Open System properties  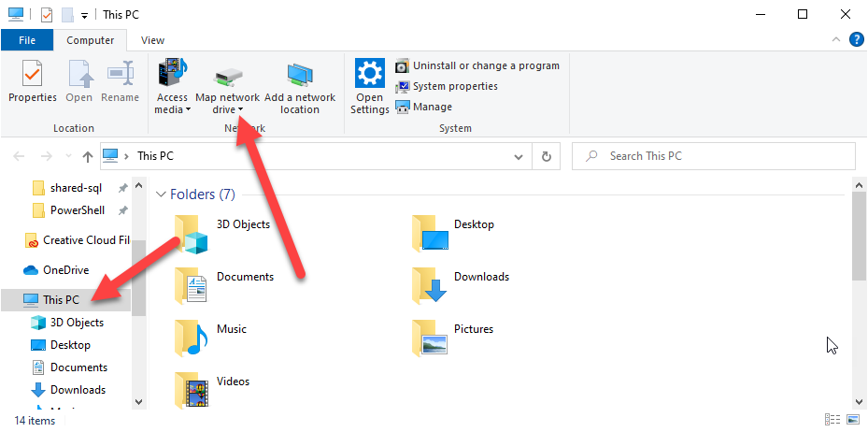(x=447, y=86)
